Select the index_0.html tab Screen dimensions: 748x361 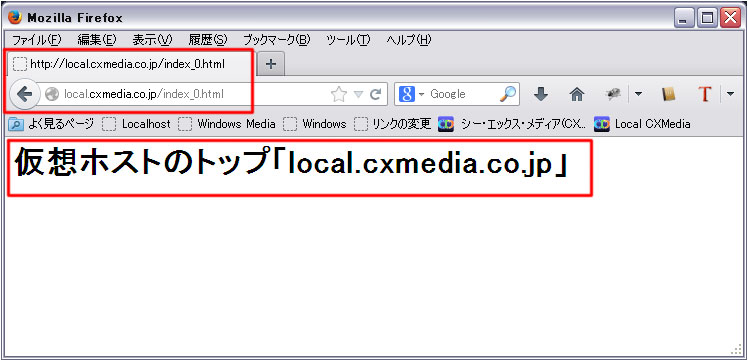coord(128,64)
